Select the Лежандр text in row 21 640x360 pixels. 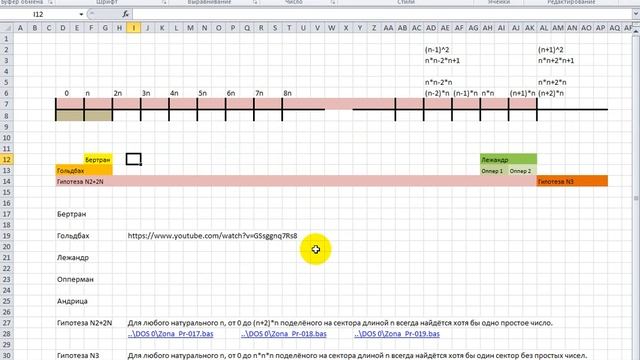point(73,258)
